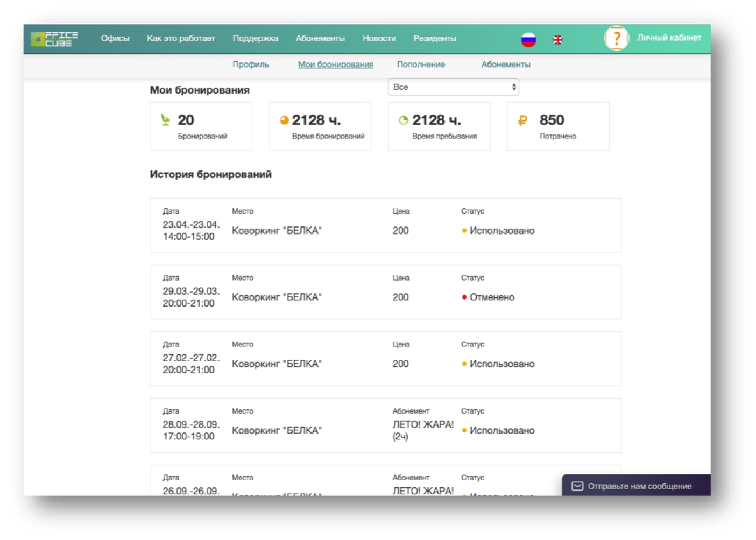This screenshot has height=540, width=756.
Task: Switch language using British flag icon
Action: pos(558,39)
